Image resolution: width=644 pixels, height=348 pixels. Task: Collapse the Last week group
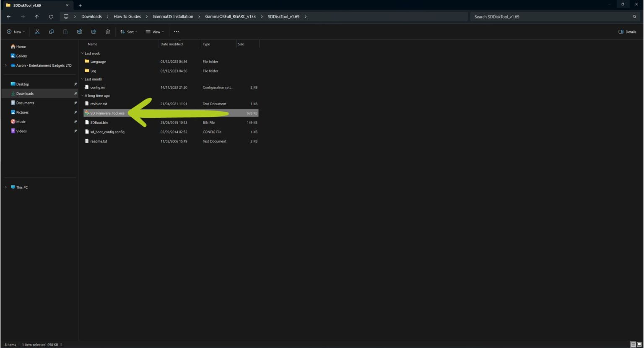coord(82,54)
